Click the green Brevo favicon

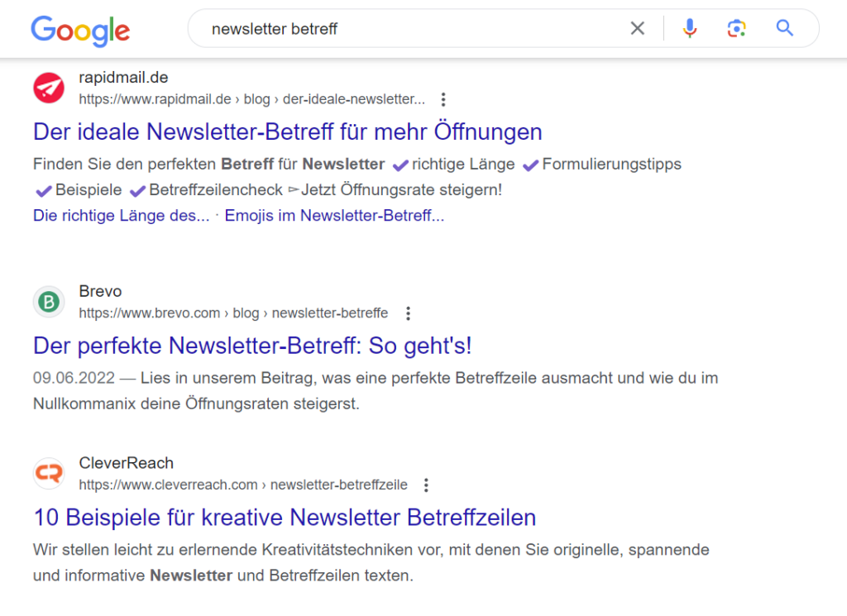tap(49, 303)
